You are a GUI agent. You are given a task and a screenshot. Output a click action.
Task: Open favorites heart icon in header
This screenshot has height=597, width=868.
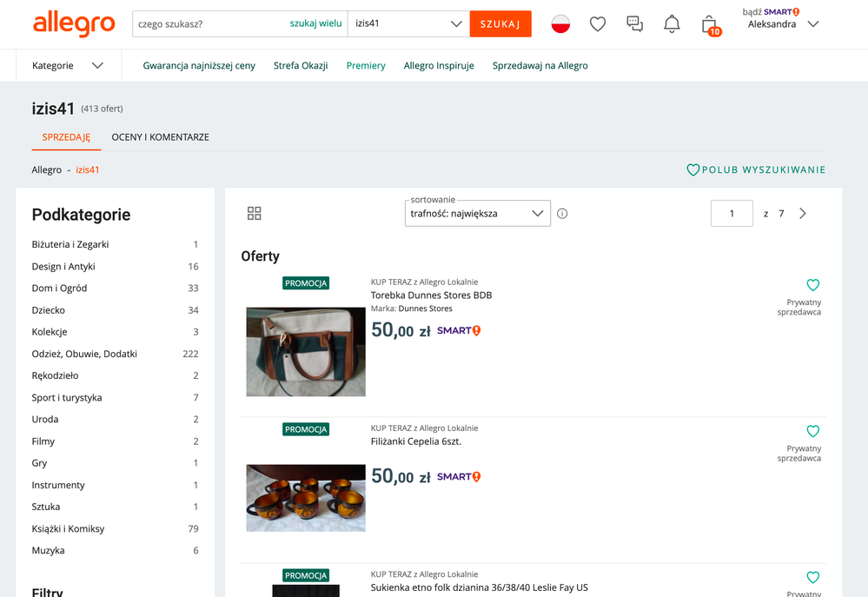pyautogui.click(x=597, y=23)
